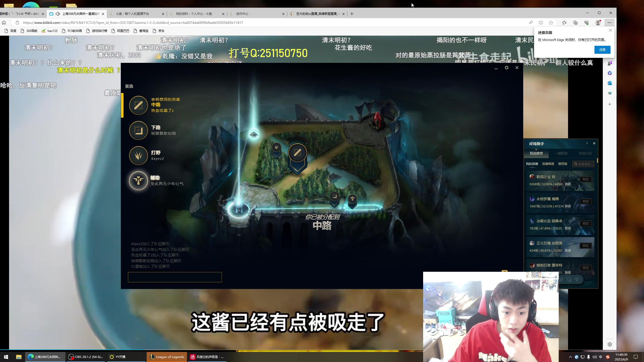Open Games chess icon in Edge sidebar
This screenshot has width=644, height=362.
tap(610, 63)
